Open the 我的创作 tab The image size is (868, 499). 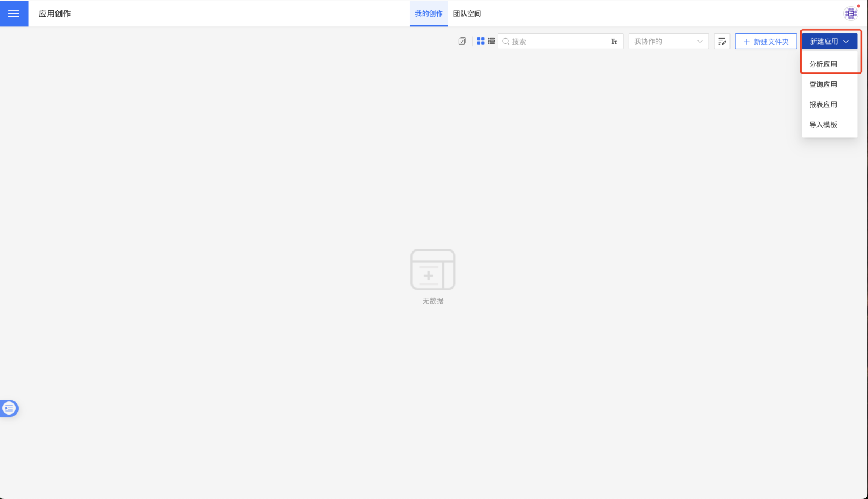(x=429, y=14)
